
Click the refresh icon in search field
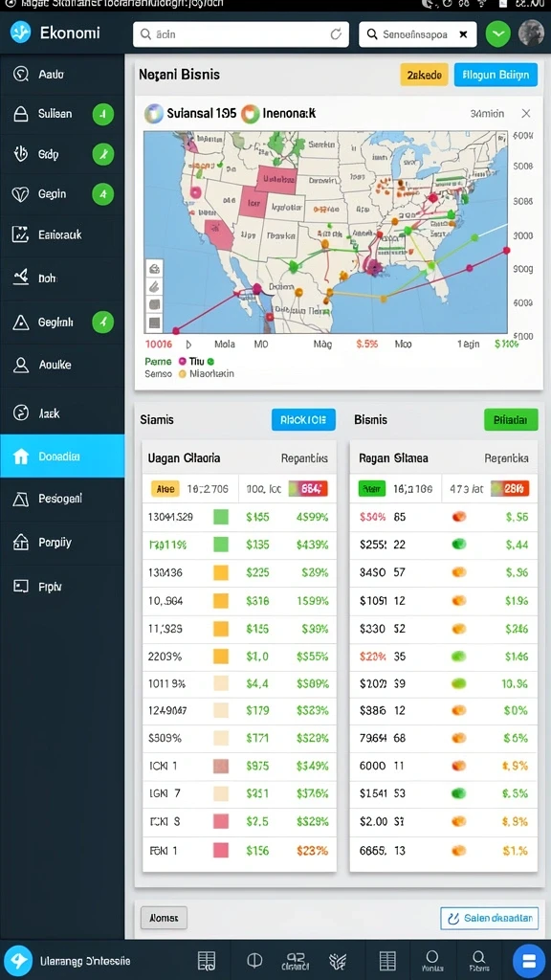(336, 34)
